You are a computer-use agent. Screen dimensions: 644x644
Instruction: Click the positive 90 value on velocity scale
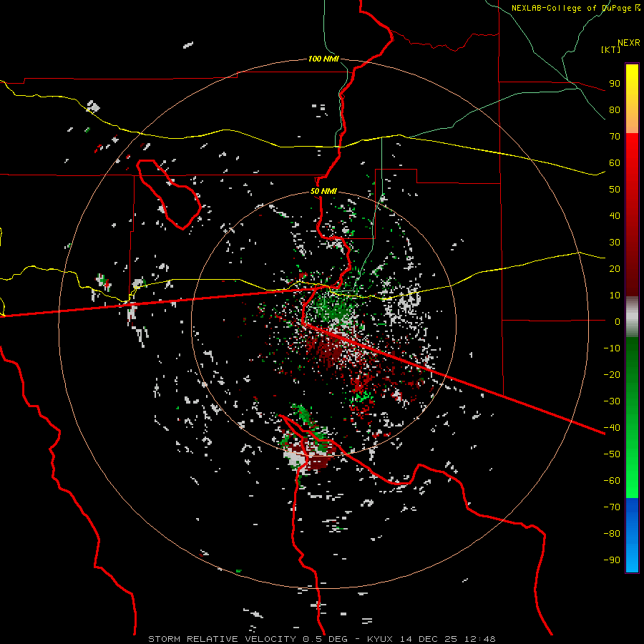pos(615,84)
